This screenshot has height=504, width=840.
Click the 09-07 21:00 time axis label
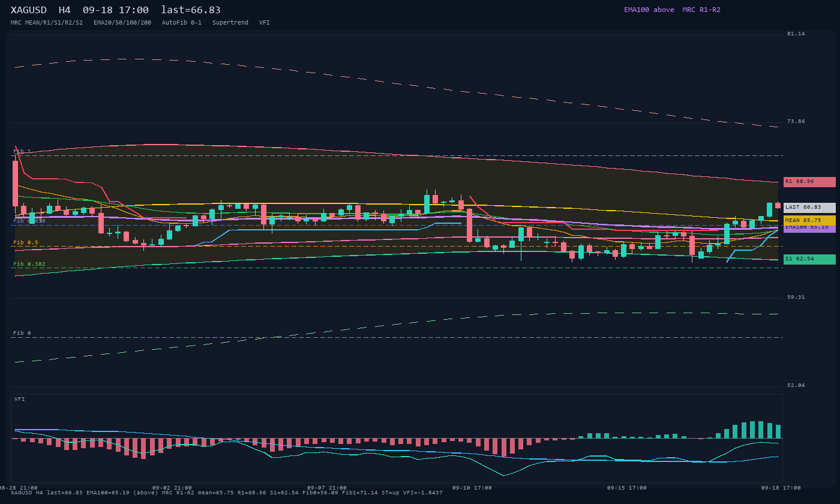click(327, 488)
